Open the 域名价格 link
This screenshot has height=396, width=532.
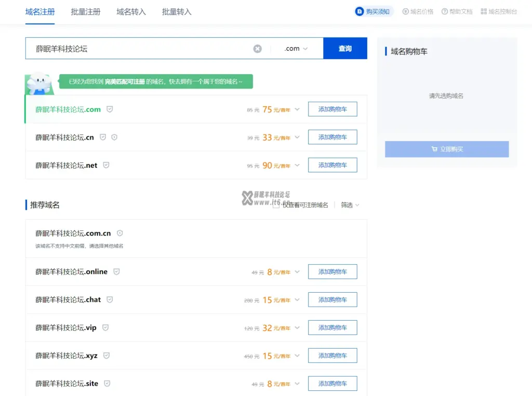tap(418, 11)
